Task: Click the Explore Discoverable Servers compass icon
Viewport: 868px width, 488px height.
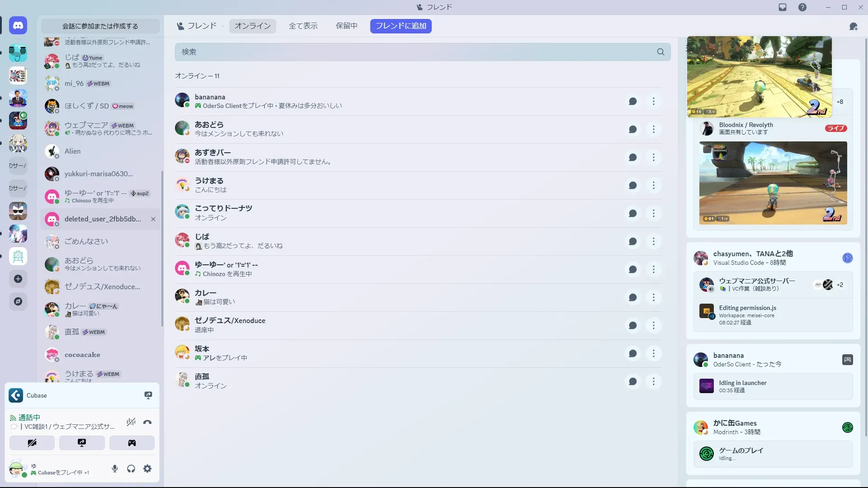Action: pyautogui.click(x=18, y=301)
